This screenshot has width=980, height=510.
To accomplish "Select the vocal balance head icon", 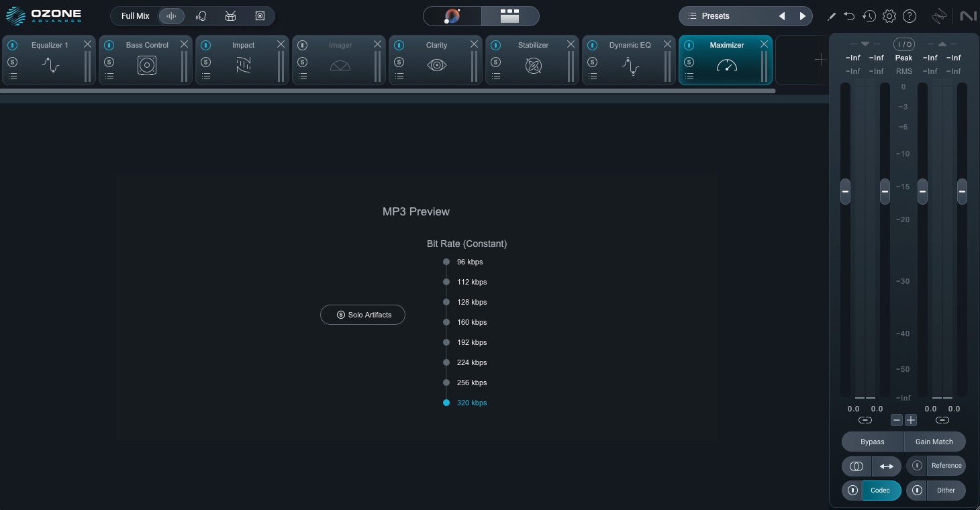I will tap(201, 16).
